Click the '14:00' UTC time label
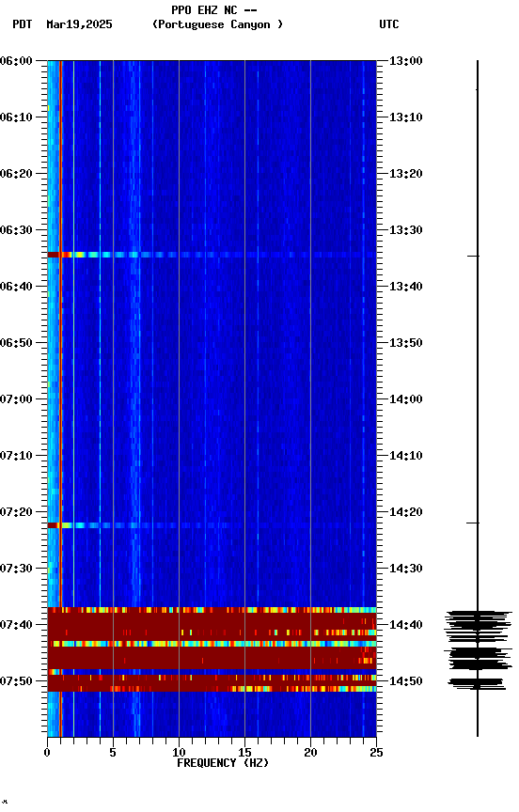 406,399
